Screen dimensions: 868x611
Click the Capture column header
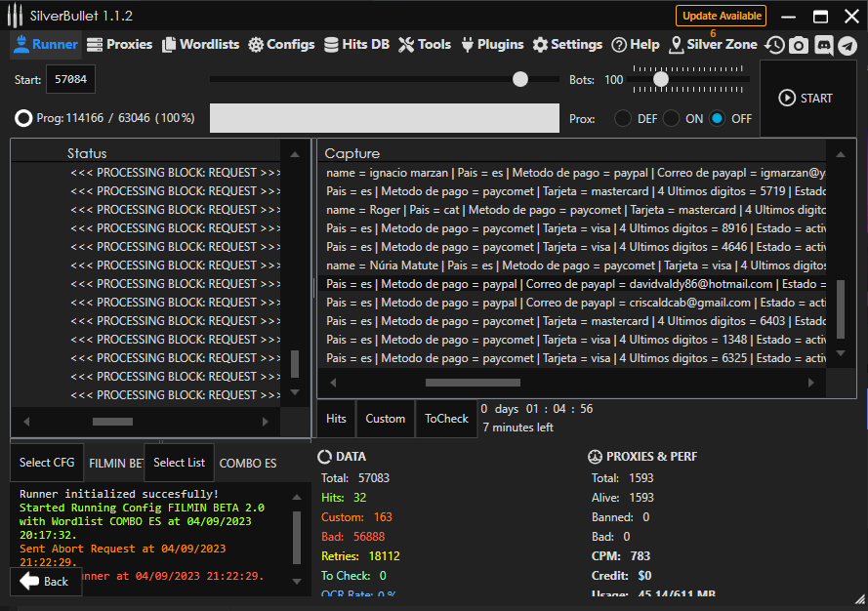click(x=352, y=153)
